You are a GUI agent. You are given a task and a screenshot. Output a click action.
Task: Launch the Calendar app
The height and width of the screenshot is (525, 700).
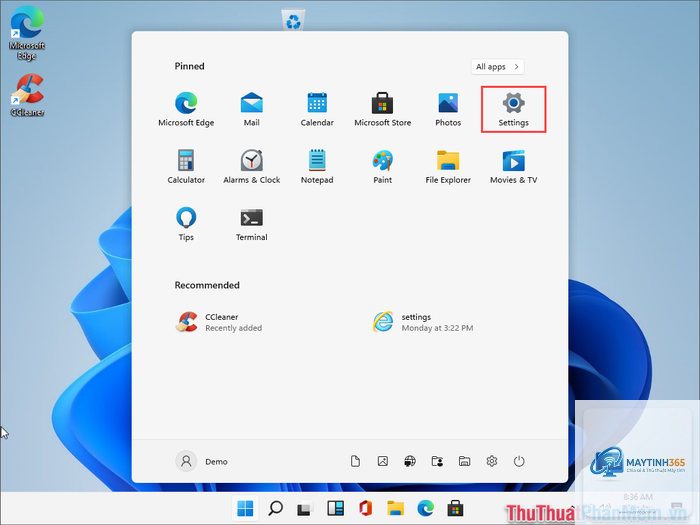point(317,109)
